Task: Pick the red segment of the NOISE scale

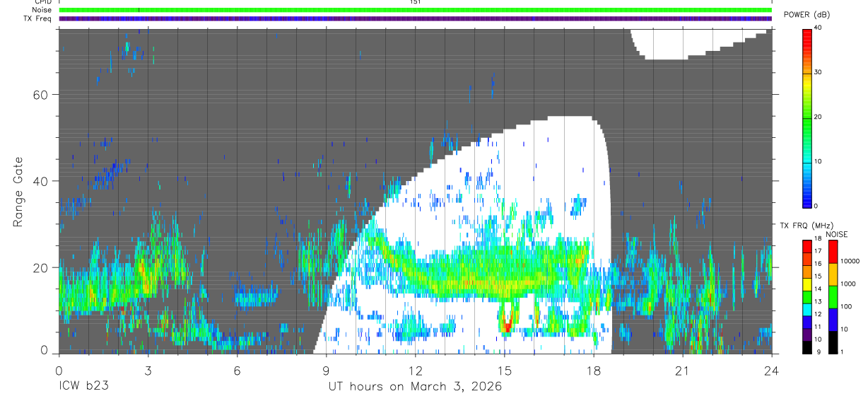Action: [x=833, y=251]
